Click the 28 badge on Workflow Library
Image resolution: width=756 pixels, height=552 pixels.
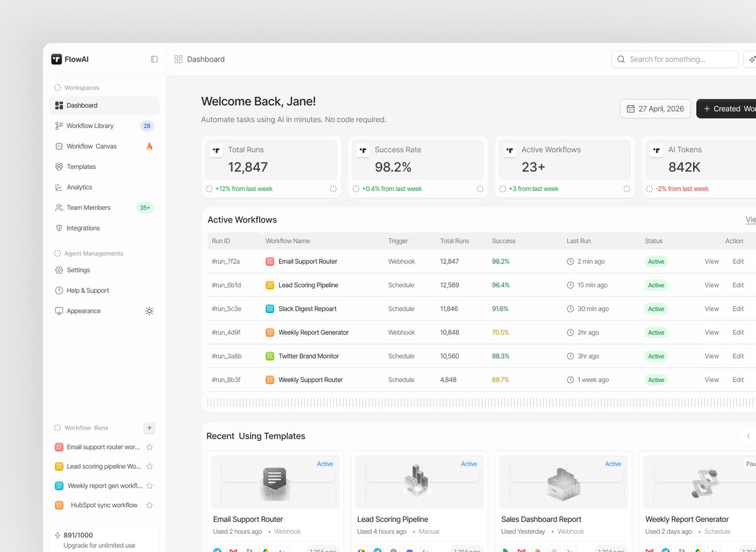pyautogui.click(x=147, y=126)
